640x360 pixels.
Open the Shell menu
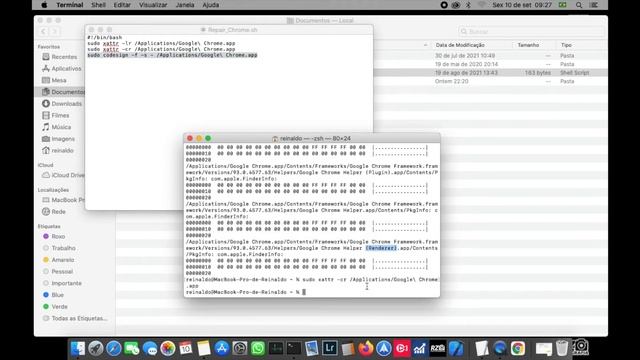coord(98,5)
